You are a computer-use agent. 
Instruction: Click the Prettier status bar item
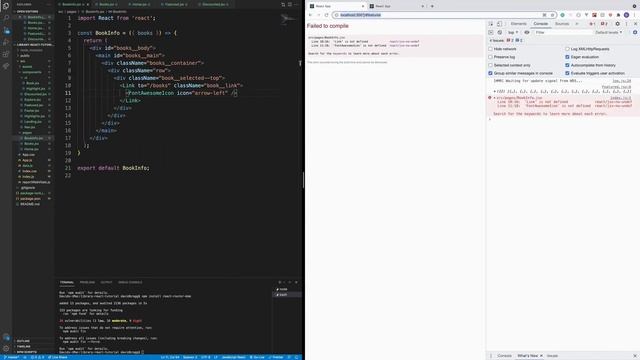pyautogui.click(x=276, y=357)
